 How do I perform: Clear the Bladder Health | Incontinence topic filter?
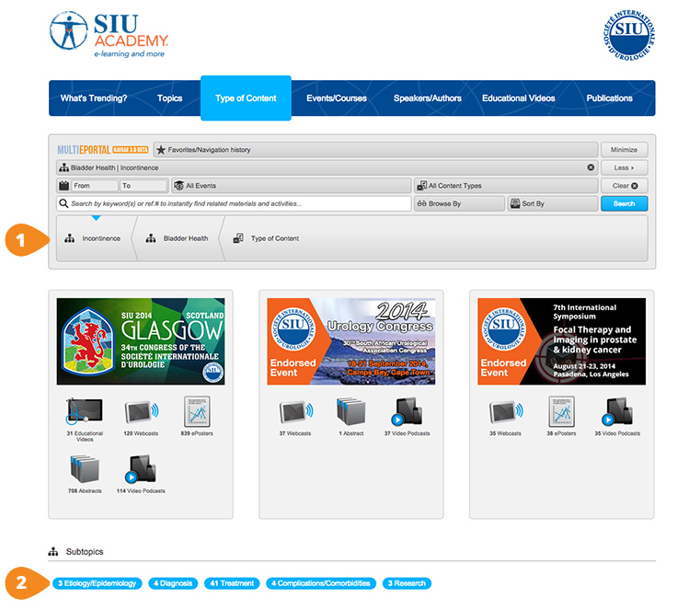591,167
